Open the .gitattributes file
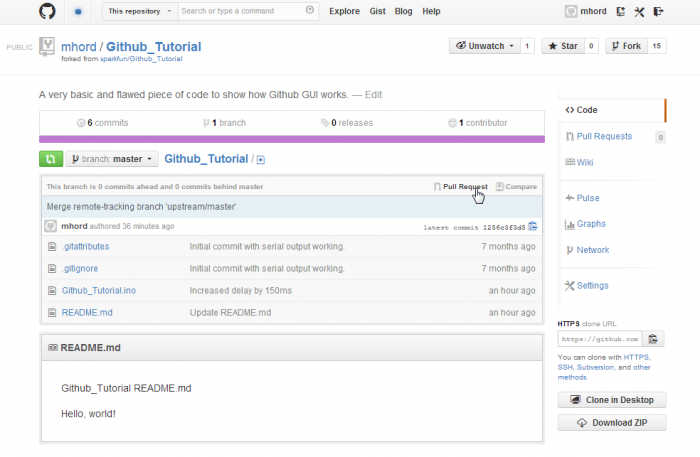700x457 pixels. 85,246
